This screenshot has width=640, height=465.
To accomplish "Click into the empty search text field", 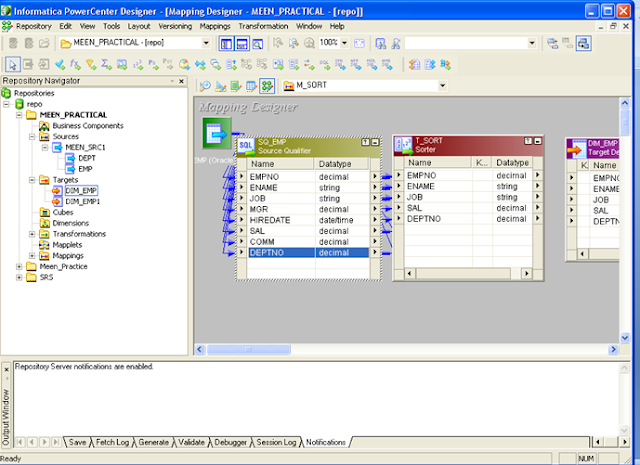I will 465,42.
